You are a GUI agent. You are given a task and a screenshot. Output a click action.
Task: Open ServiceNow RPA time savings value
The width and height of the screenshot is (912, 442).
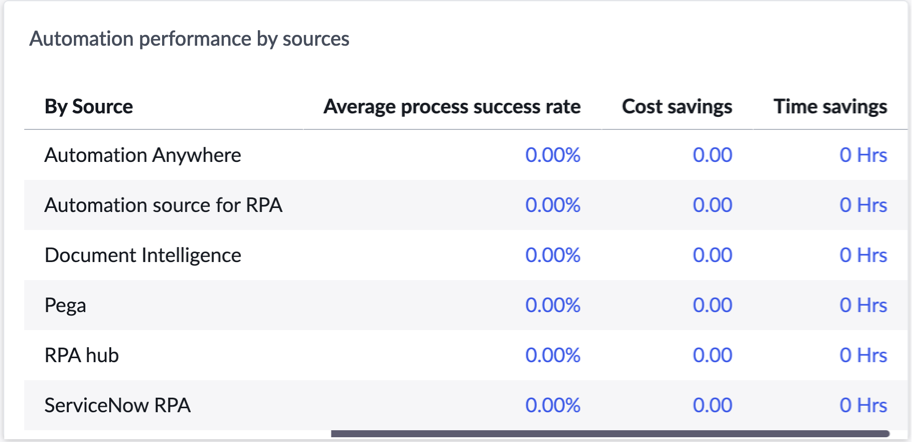coord(863,405)
